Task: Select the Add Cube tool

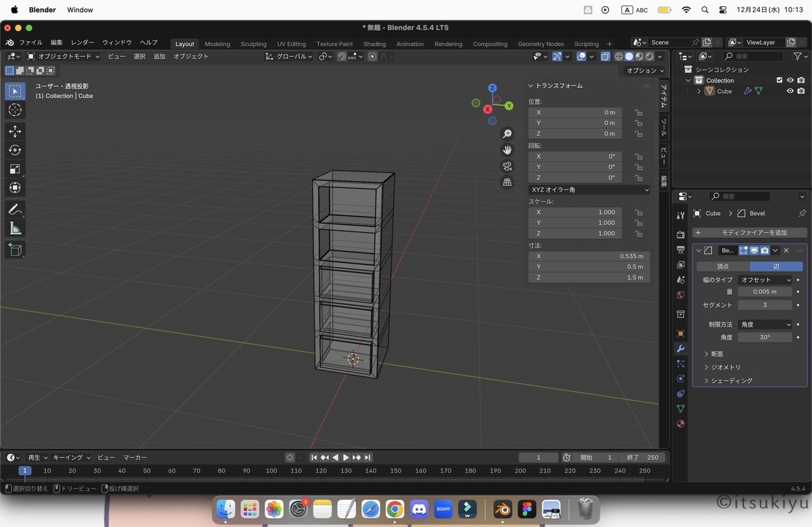Action: [15, 250]
